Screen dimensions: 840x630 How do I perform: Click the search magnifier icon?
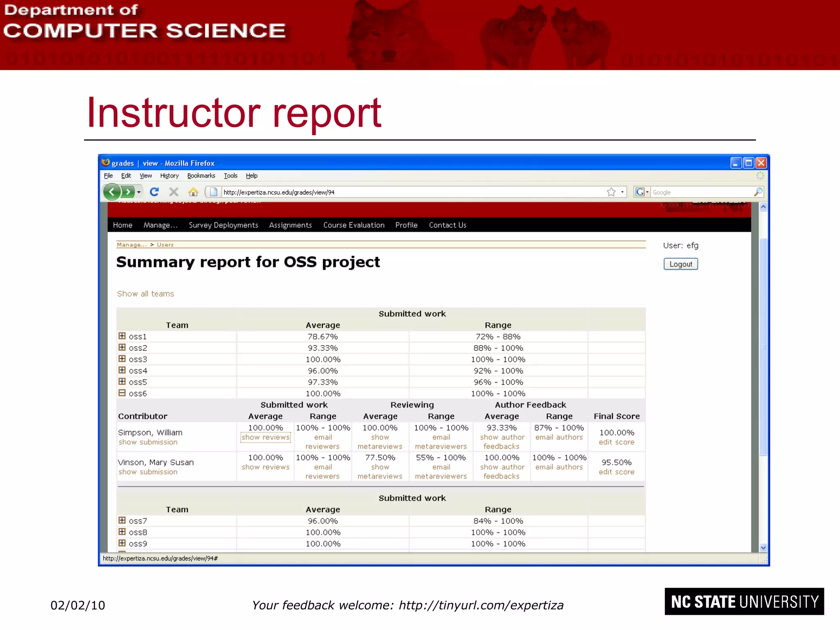(758, 192)
